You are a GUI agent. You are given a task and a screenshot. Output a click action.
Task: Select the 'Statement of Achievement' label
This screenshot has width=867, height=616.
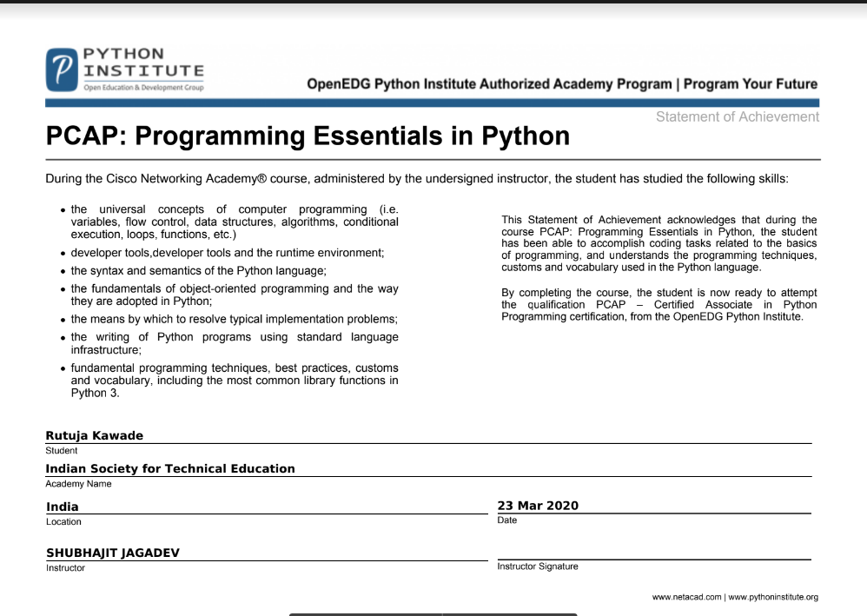click(x=738, y=116)
